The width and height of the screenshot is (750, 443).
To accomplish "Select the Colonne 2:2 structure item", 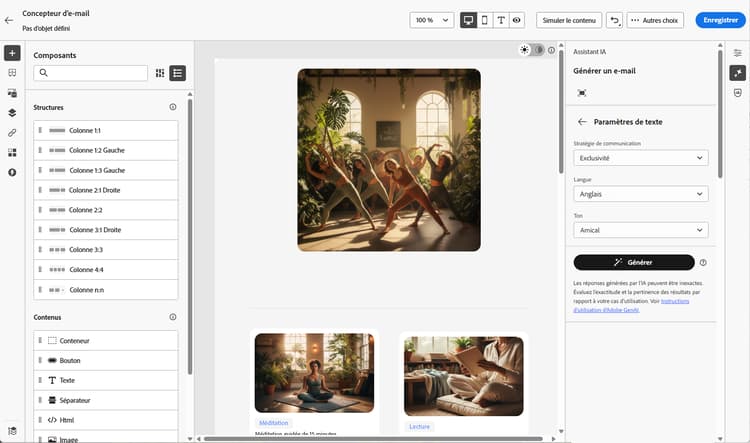I will pyautogui.click(x=106, y=210).
